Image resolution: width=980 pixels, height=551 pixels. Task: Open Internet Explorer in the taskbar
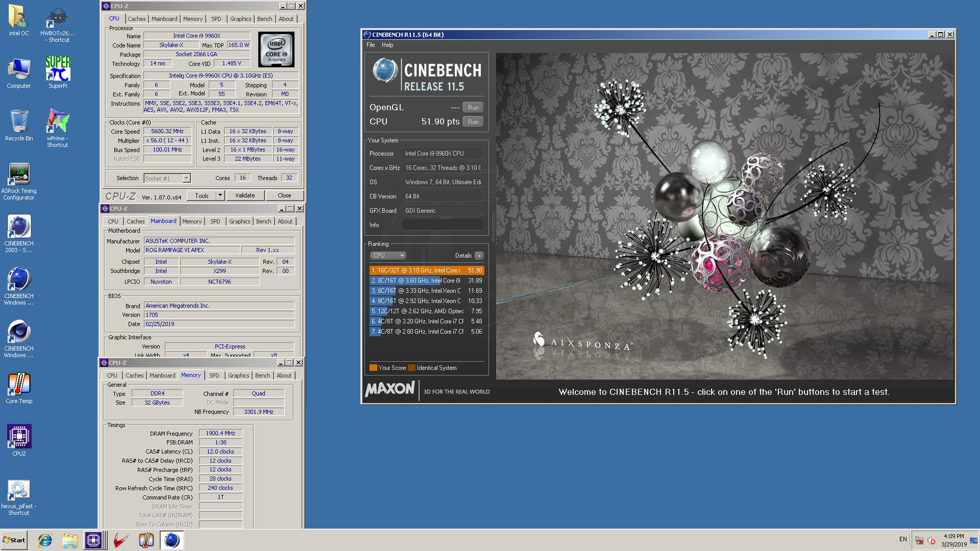(x=45, y=540)
